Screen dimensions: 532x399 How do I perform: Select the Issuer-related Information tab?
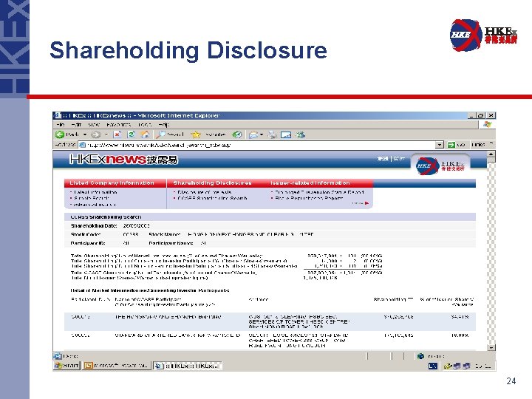(310, 183)
